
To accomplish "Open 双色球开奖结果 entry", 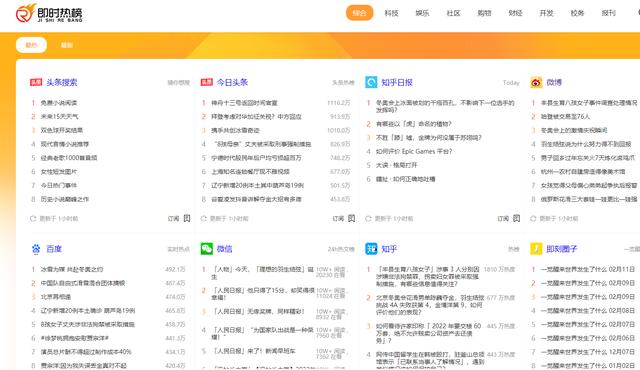I will 62,131.
